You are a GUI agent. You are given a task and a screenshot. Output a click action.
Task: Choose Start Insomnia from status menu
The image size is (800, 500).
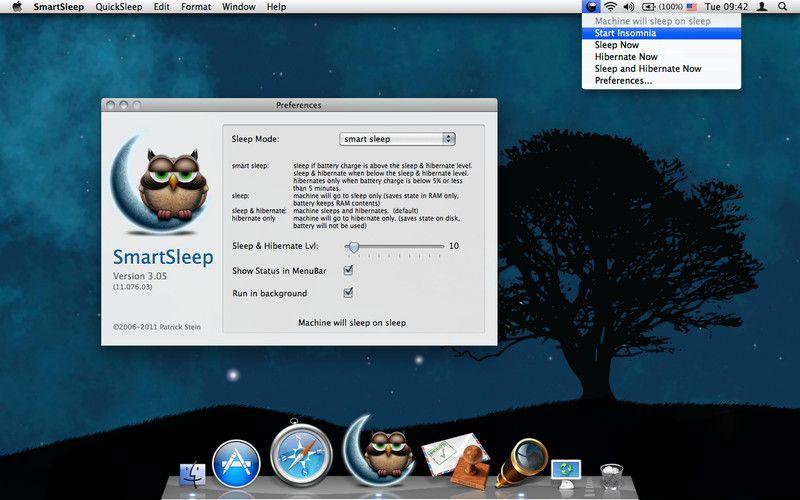tap(661, 33)
